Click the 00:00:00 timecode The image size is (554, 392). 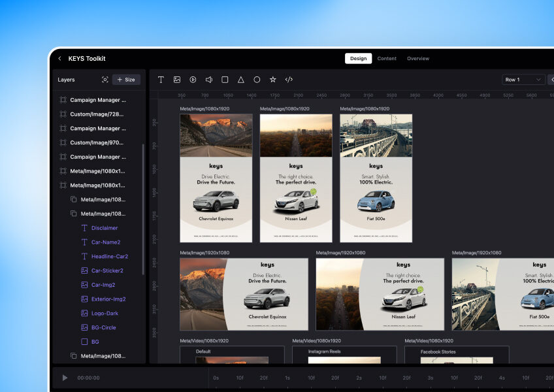88,378
